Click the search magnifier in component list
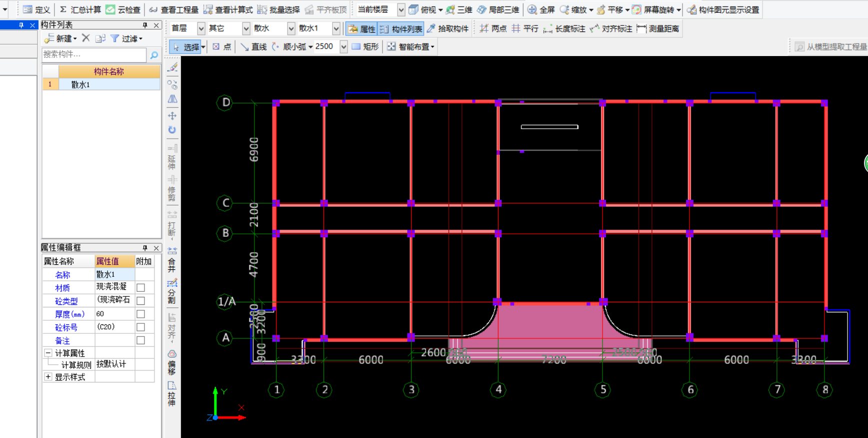Screen dimensions: 868x438 click(x=154, y=55)
